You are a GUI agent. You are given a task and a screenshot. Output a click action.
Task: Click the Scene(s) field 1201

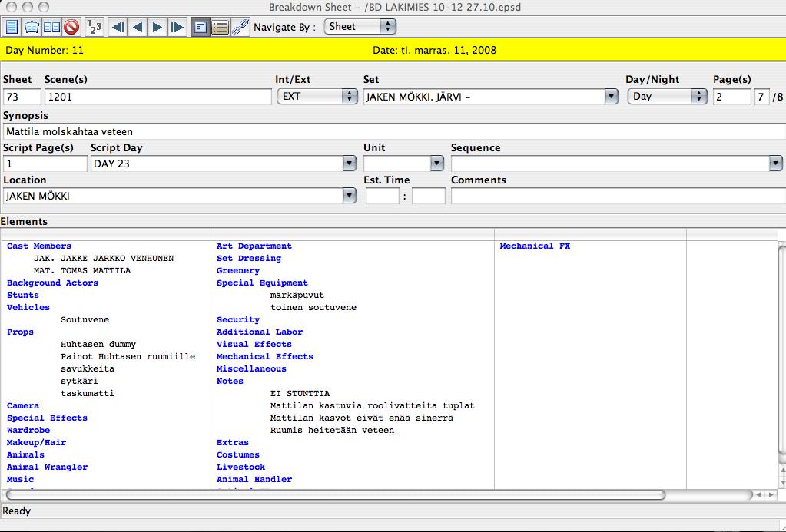tap(158, 97)
